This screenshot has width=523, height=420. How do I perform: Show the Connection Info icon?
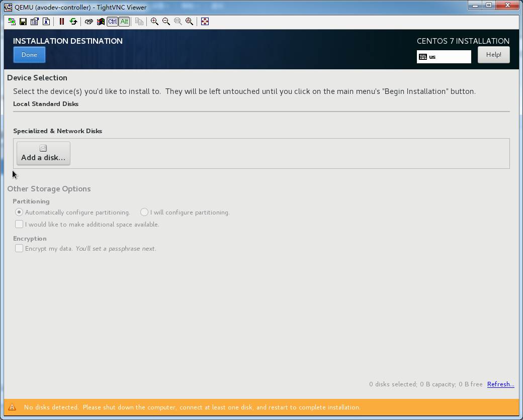pyautogui.click(x=46, y=22)
